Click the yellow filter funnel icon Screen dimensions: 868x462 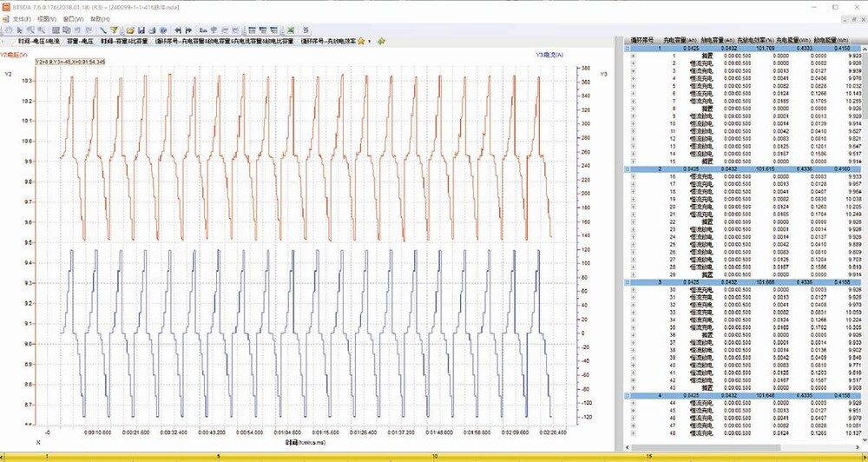coord(114,30)
